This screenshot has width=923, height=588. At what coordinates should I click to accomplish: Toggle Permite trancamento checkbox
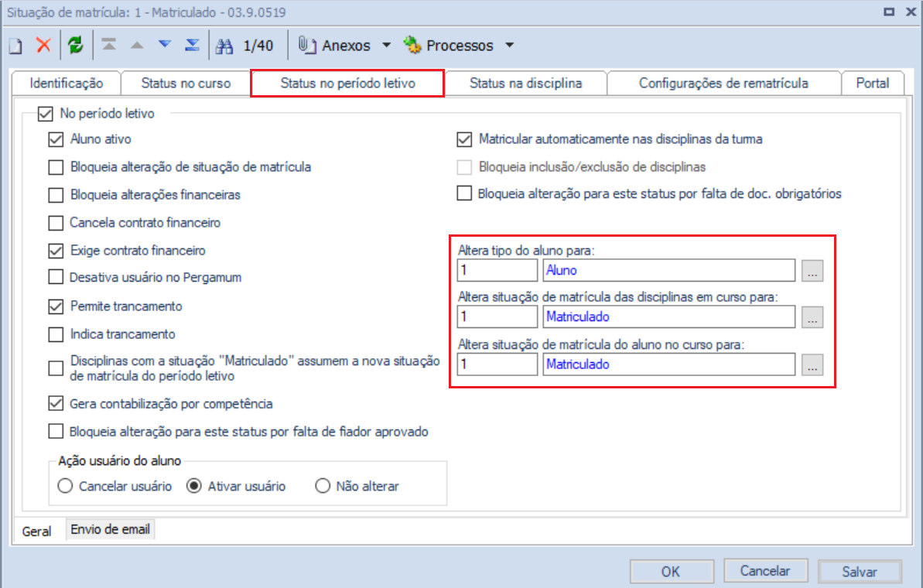56,306
